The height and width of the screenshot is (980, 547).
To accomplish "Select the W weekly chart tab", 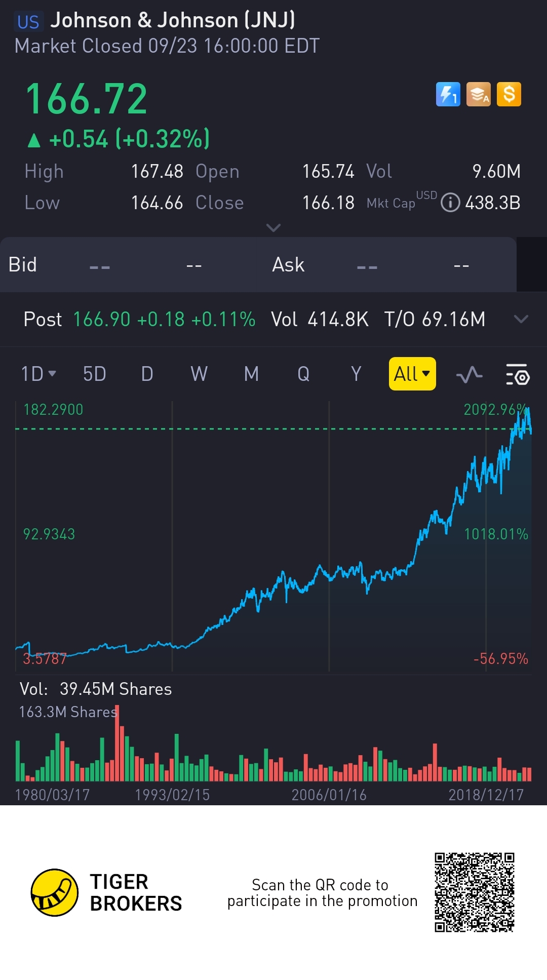I will pos(199,374).
